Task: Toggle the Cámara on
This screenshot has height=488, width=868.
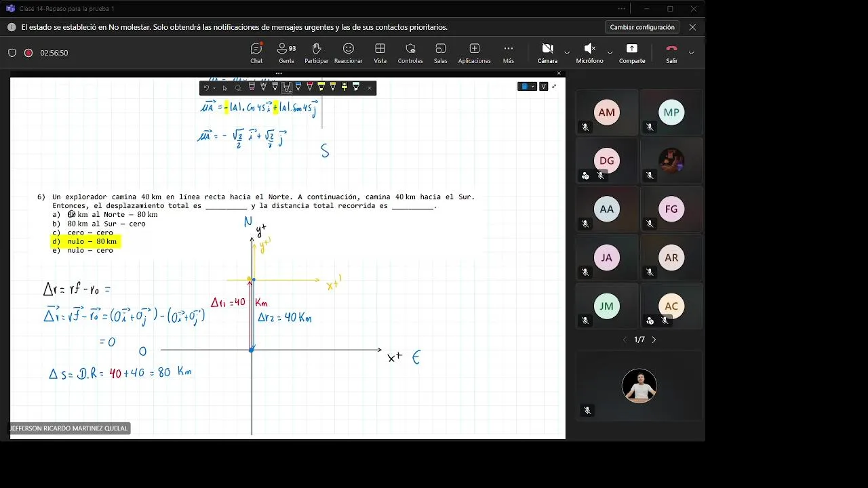Action: coord(547,53)
